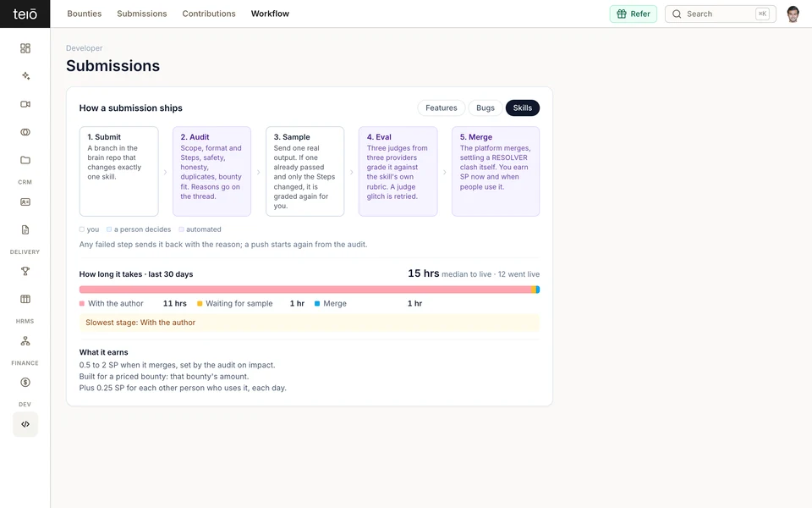Click the pink 'With the author' swatch
Image resolution: width=812 pixels, height=508 pixels.
[82, 303]
